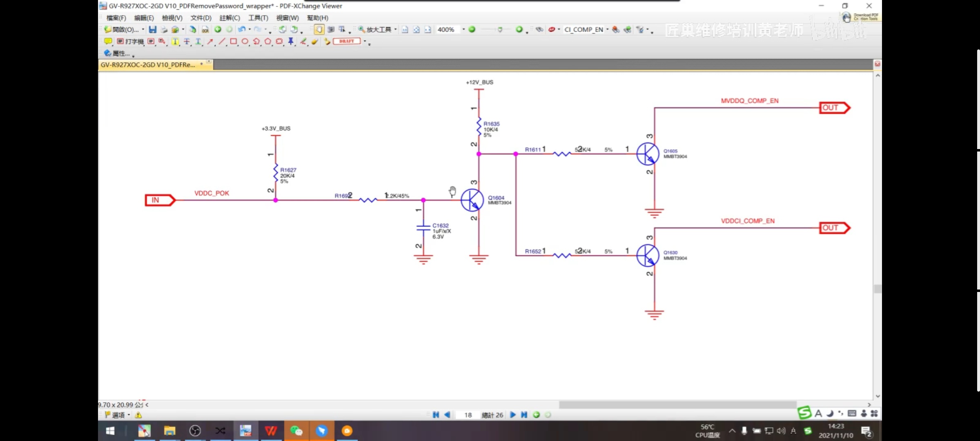This screenshot has width=980, height=441.
Task: Click the Actual Size page icon
Action: [405, 29]
